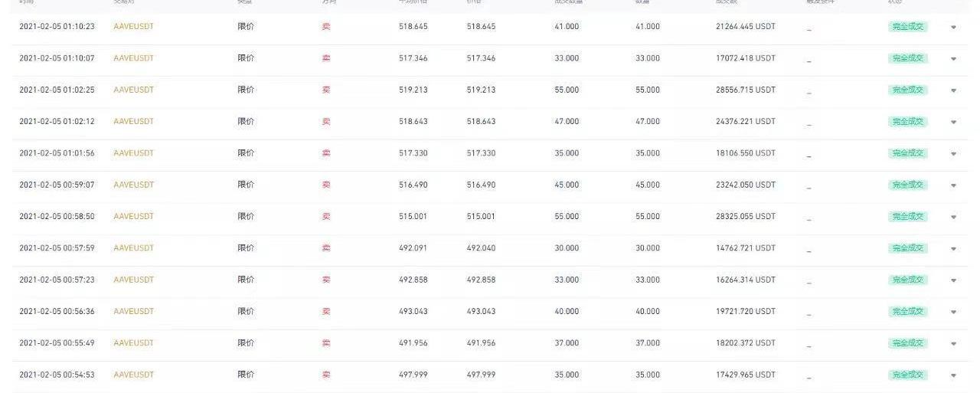Click the 493.043 average price cell

click(x=413, y=311)
